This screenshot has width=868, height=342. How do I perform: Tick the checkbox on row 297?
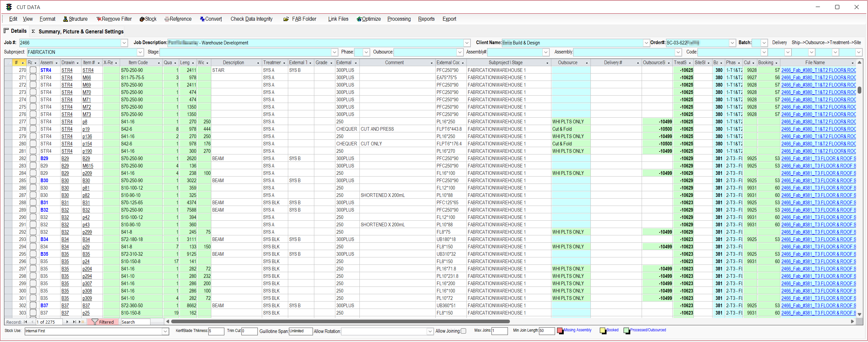point(33,268)
